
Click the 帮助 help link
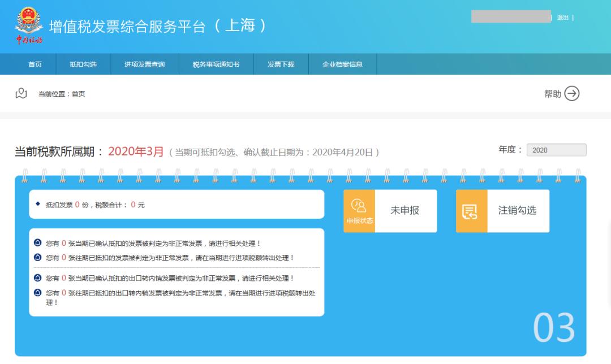[x=553, y=94]
